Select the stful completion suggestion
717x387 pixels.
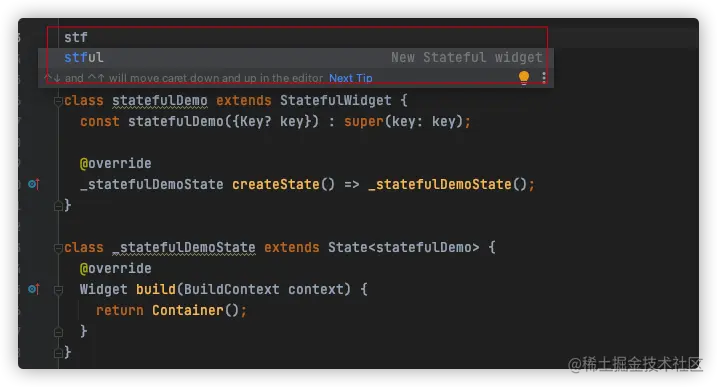click(296, 58)
